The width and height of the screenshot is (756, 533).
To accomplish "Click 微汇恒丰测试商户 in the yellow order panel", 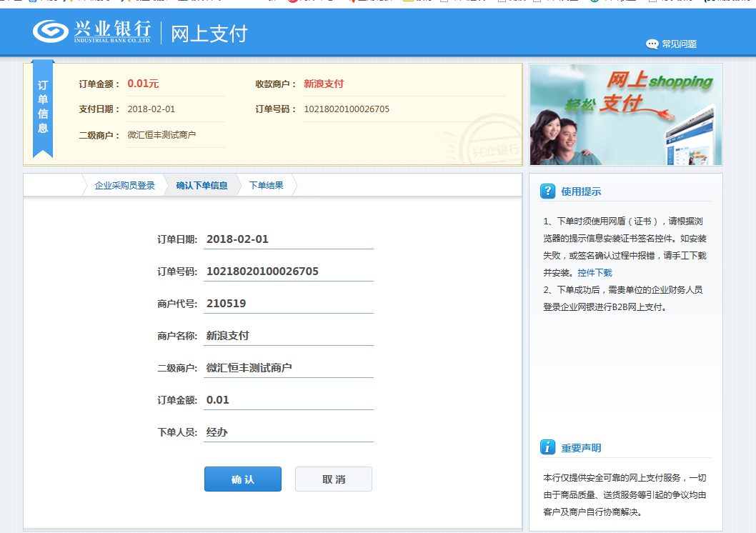I will 161,135.
